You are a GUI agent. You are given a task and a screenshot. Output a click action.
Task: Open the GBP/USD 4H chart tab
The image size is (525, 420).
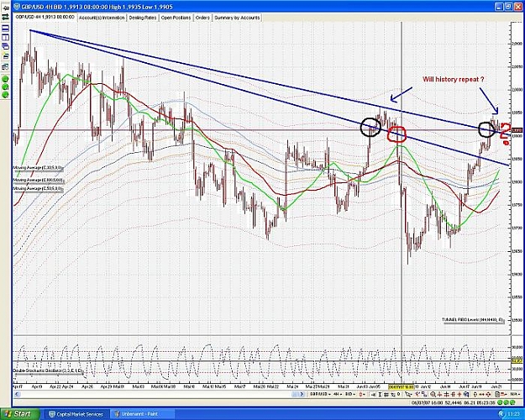[45, 17]
